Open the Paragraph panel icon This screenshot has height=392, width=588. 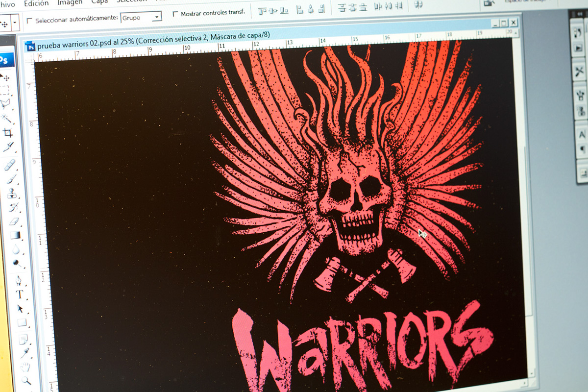pyautogui.click(x=582, y=148)
